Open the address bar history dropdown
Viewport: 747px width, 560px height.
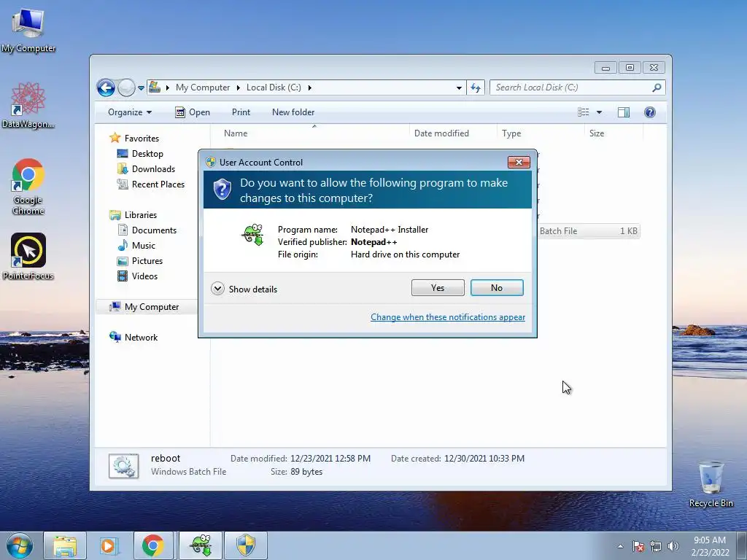[x=459, y=87]
